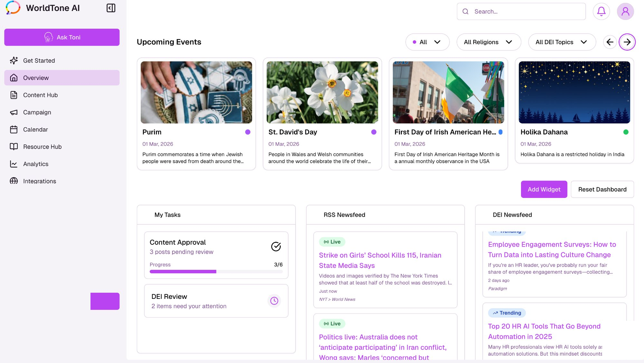Viewport: 644px width, 363px height.
Task: Collapse the sidebar panel icon
Action: click(x=111, y=8)
